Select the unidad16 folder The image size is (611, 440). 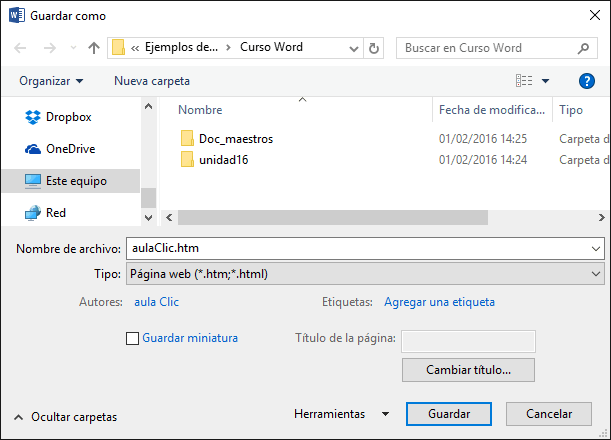click(x=223, y=160)
